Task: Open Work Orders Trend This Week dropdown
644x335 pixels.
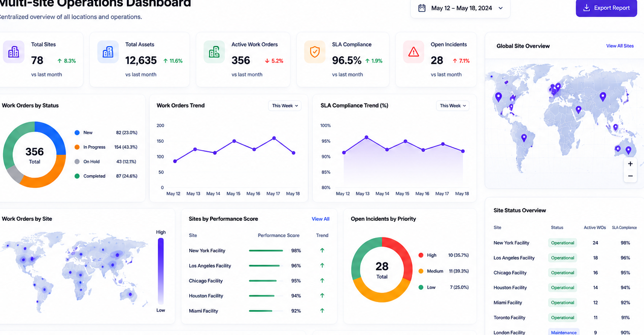Action: [285, 106]
